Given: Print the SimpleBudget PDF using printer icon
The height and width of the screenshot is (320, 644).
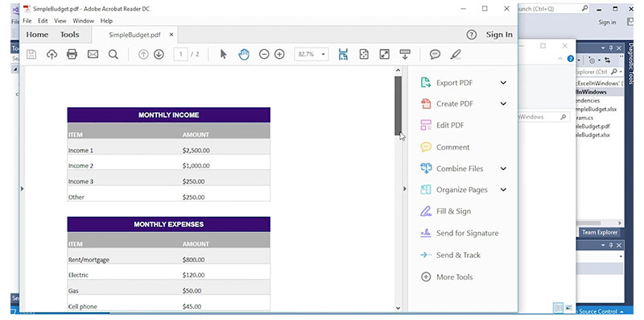Looking at the screenshot, I should pos(72,54).
